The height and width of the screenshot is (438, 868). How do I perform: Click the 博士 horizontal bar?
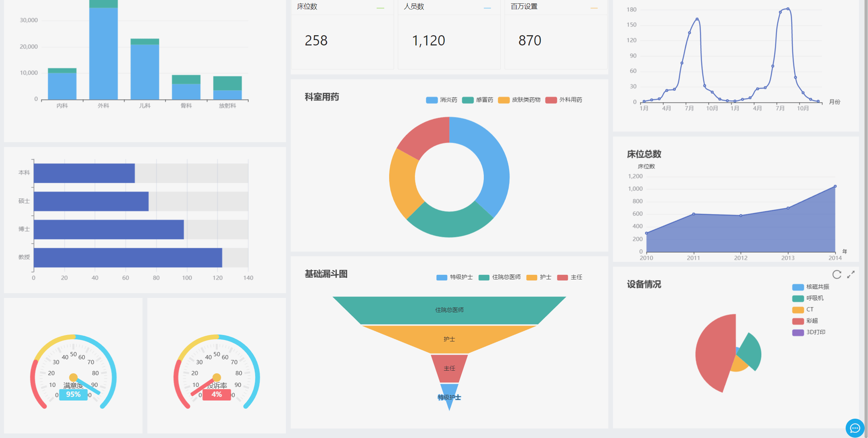pos(109,229)
